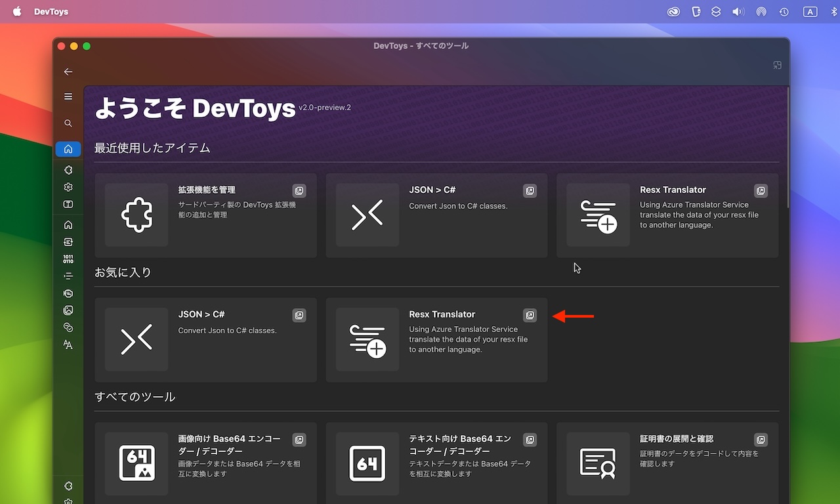Click the puzzle thumbnail of 拡張機能を管理

coord(136,215)
